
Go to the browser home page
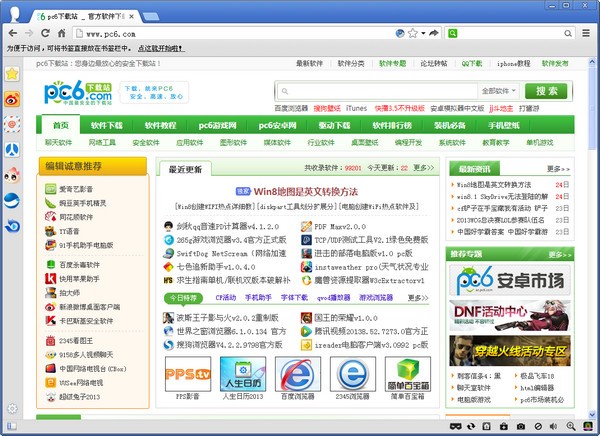coord(62,33)
